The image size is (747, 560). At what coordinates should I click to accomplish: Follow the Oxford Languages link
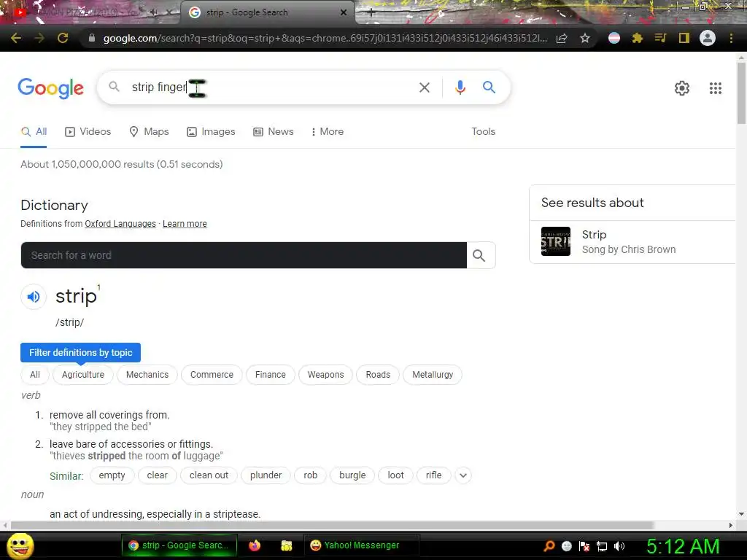[x=120, y=224]
